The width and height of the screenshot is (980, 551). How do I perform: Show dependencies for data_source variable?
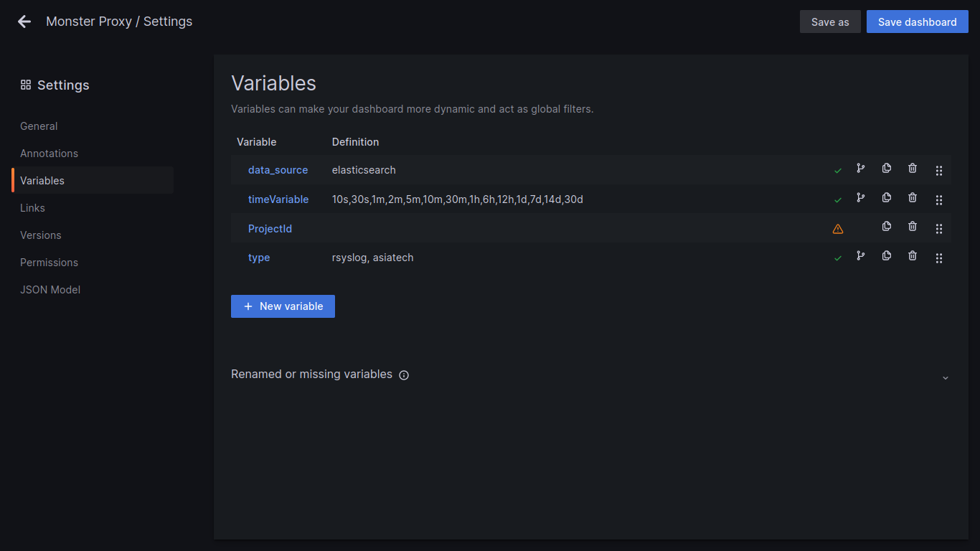(860, 169)
